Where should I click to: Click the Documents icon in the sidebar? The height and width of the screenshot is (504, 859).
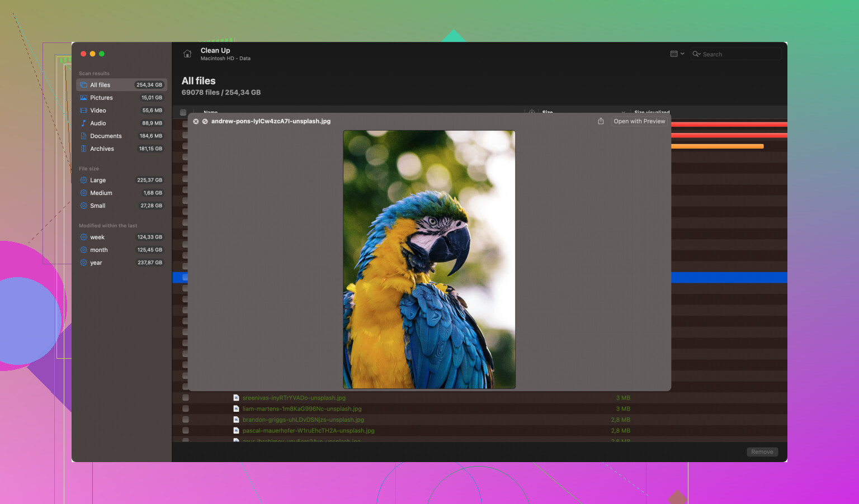pyautogui.click(x=83, y=136)
